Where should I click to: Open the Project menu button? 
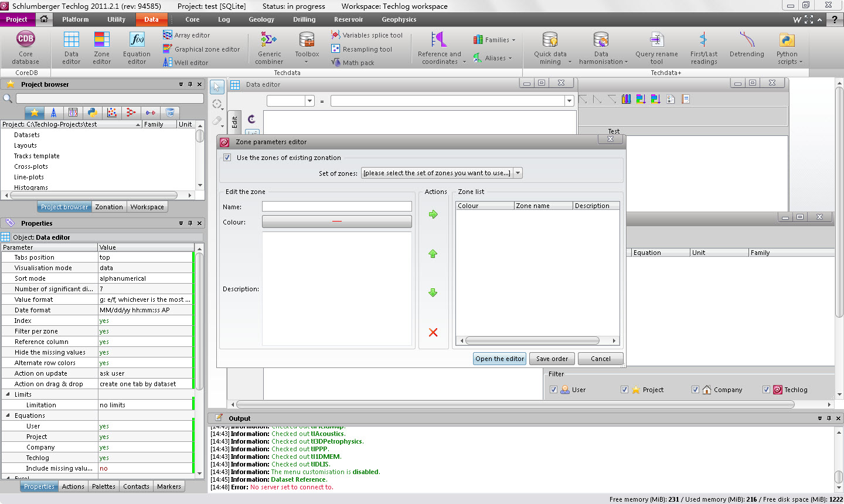click(x=17, y=19)
